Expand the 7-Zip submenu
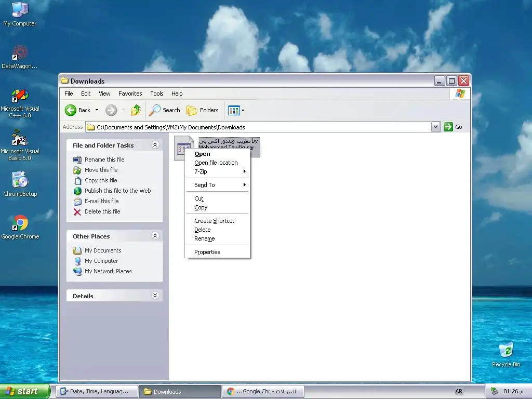This screenshot has width=532, height=399. [217, 171]
